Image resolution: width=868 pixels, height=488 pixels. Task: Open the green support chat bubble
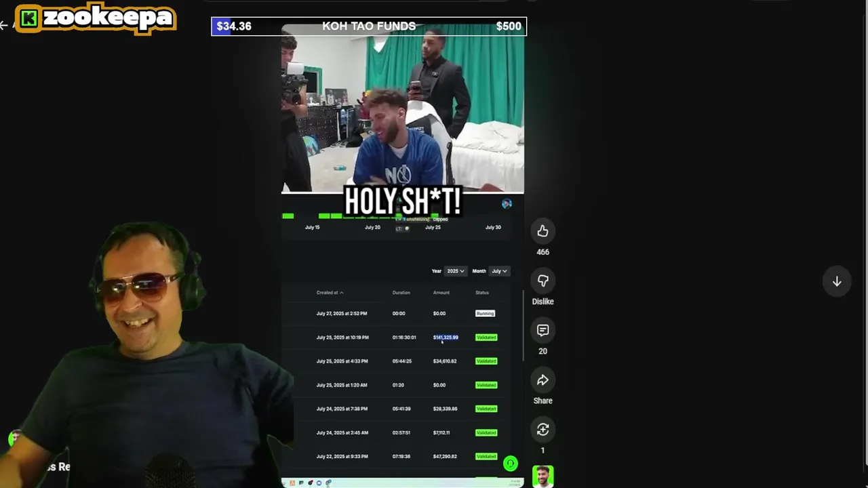coord(511,464)
